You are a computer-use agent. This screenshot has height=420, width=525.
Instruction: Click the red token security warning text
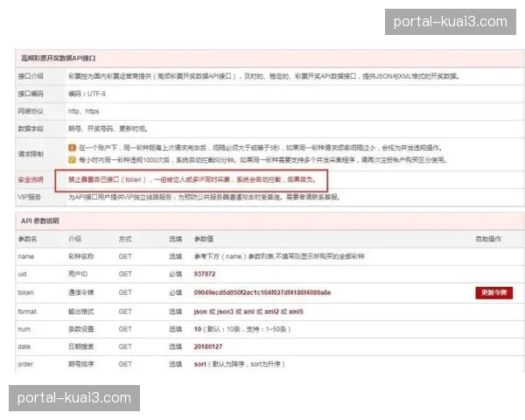tap(192, 180)
